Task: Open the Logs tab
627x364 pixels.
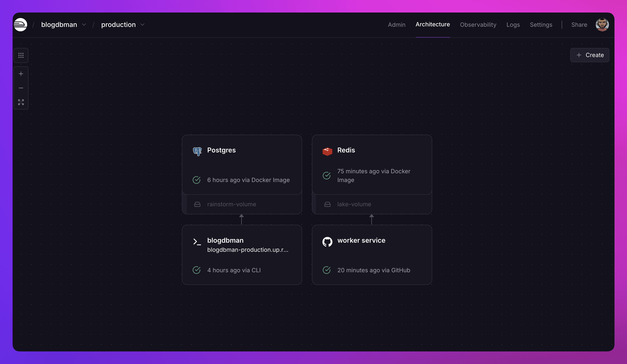Action: coord(513,25)
